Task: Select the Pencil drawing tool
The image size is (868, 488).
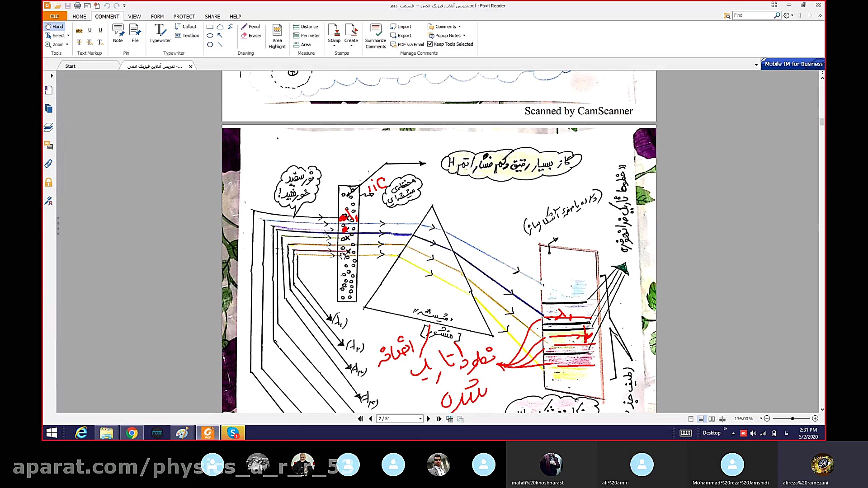Action: [x=250, y=27]
